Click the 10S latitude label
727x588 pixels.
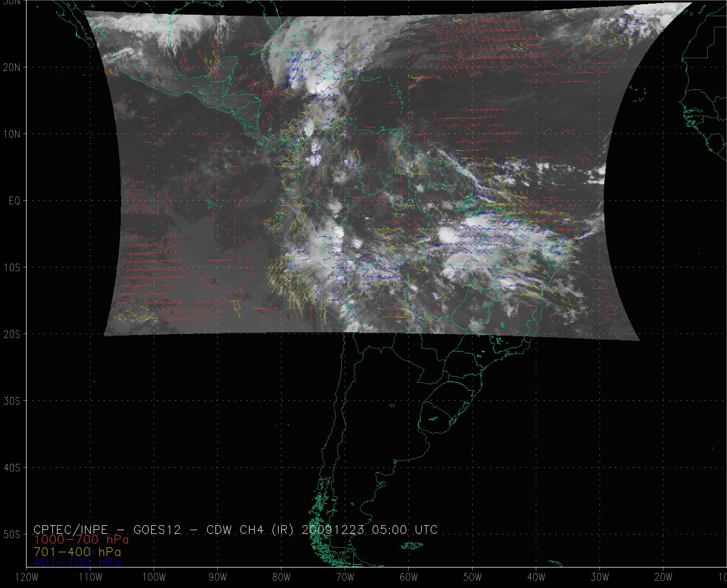[x=12, y=268]
